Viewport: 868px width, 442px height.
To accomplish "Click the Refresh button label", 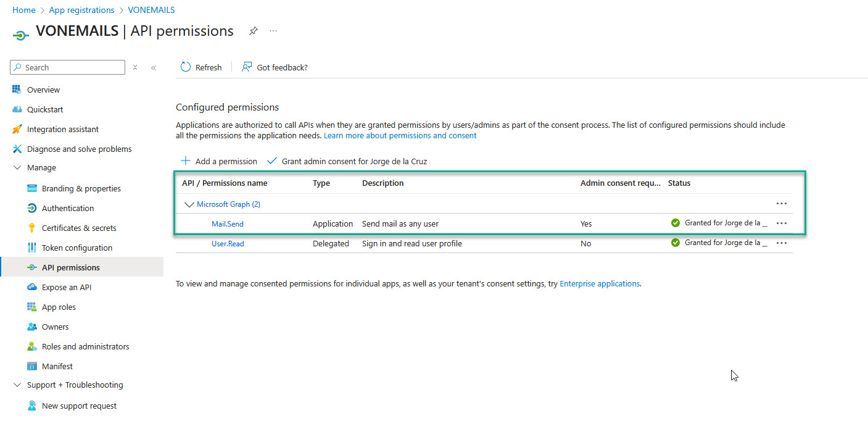I will 209,67.
